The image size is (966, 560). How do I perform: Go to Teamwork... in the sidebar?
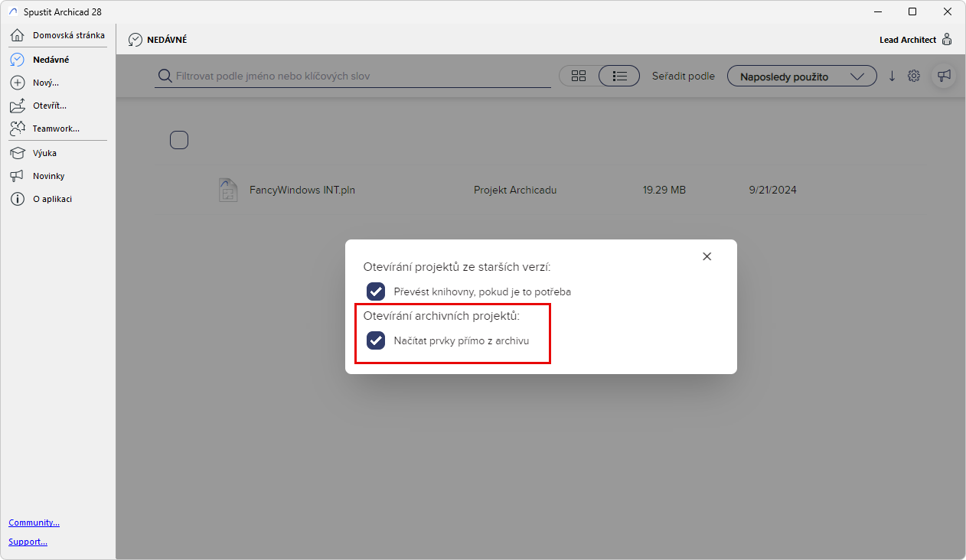(57, 129)
